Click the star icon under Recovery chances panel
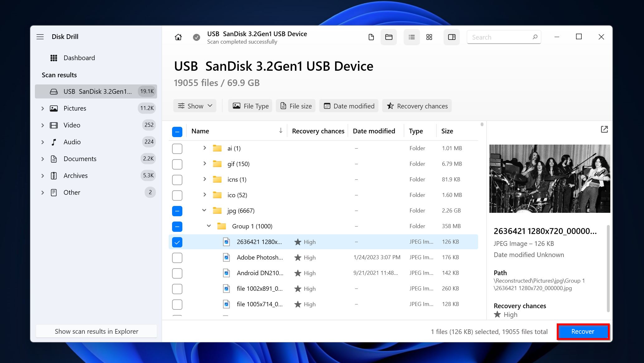 coord(497,315)
